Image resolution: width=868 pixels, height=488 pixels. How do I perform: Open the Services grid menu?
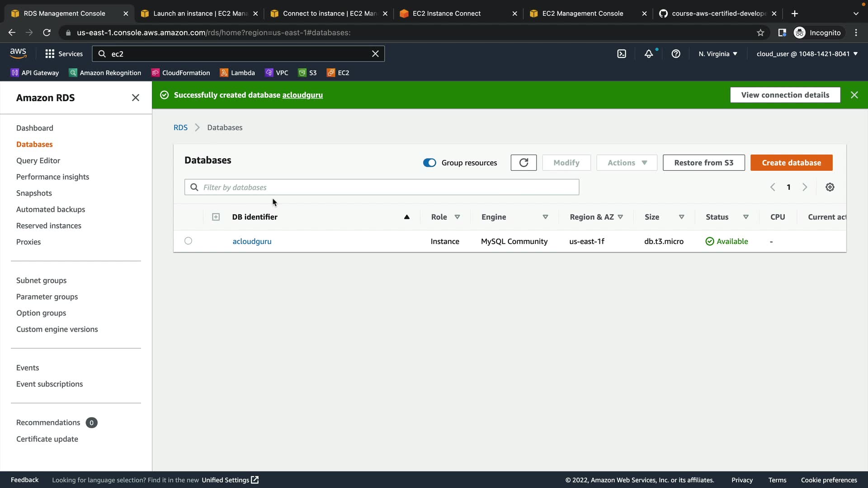point(64,54)
